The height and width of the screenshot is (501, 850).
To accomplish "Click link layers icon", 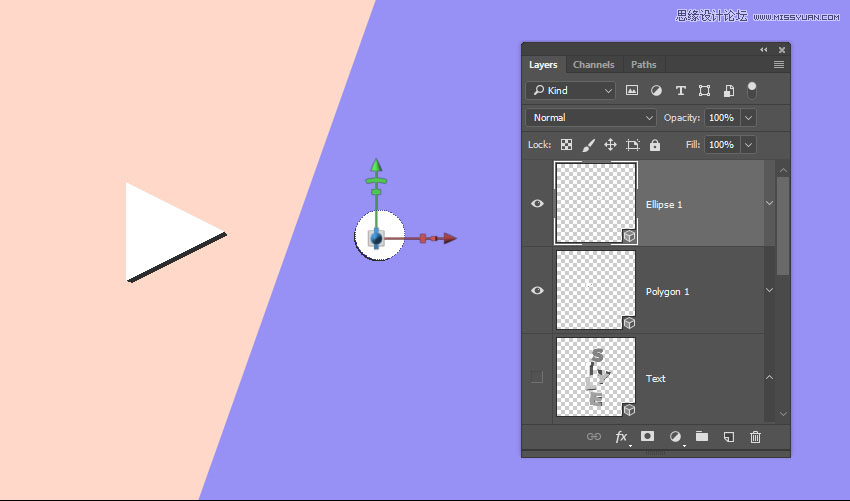I will 594,436.
